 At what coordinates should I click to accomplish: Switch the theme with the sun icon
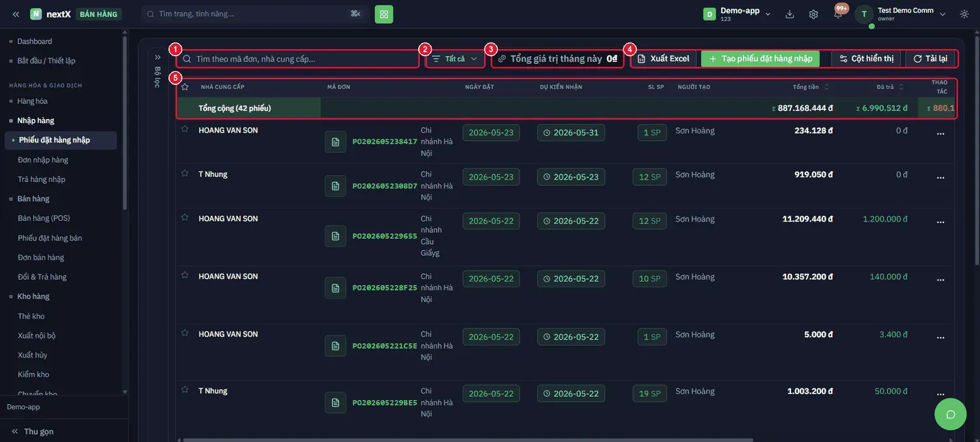[x=964, y=14]
